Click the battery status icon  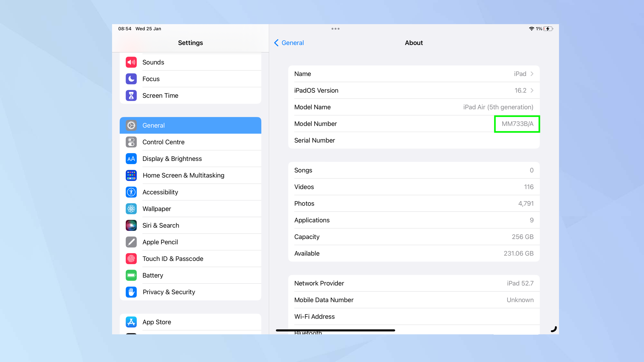coord(548,29)
